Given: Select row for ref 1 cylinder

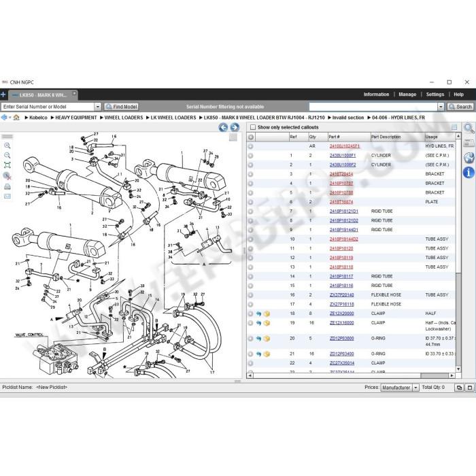Looking at the screenshot, I should point(250,156).
